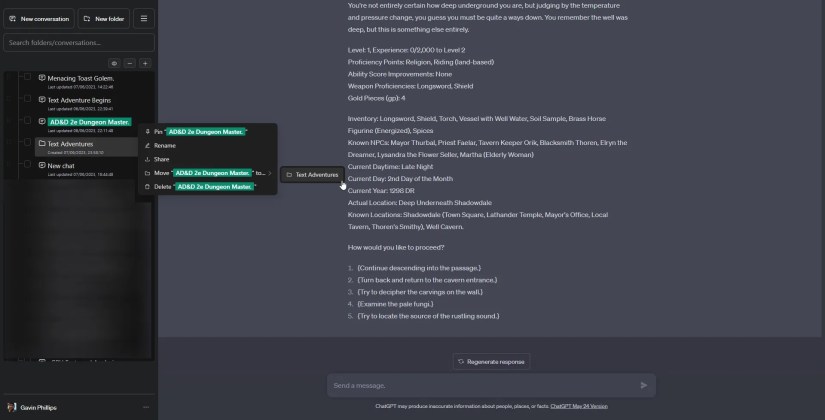
Task: Click the New conversation button
Action: [x=39, y=19]
